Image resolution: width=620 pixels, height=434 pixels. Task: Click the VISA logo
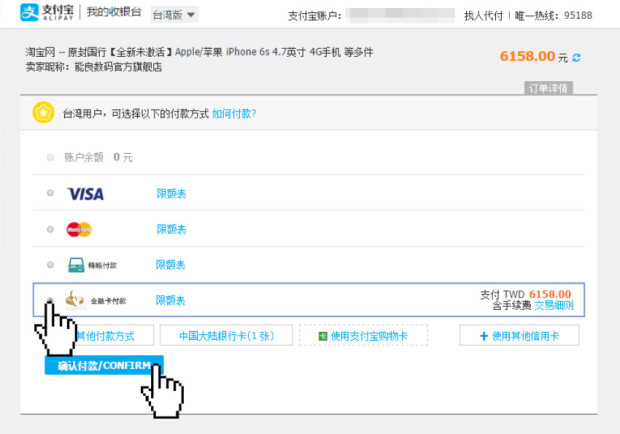[x=86, y=194]
